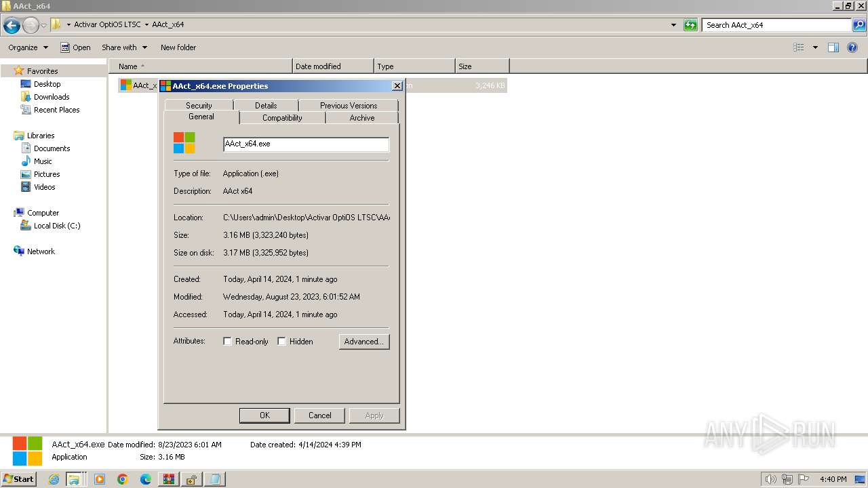Viewport: 868px width, 488px height.
Task: Switch to the Archive tab
Action: (362, 118)
